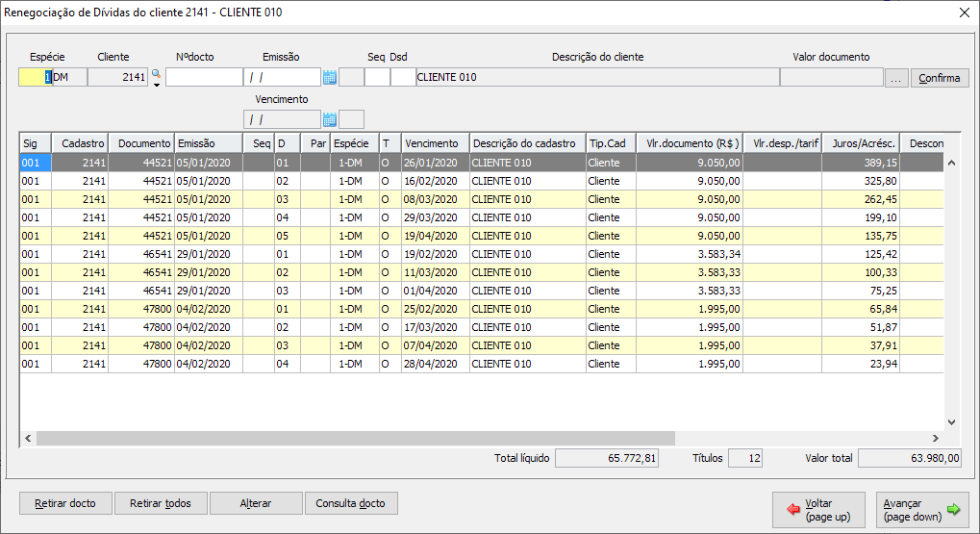Viewport: 980px width, 534px height.
Task: Type in the Nºdocto input field
Action: [204, 78]
